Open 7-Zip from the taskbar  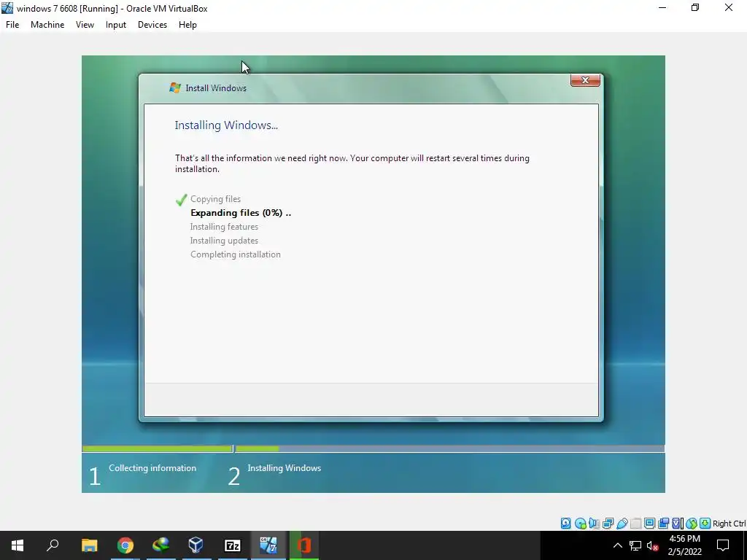coord(233,545)
